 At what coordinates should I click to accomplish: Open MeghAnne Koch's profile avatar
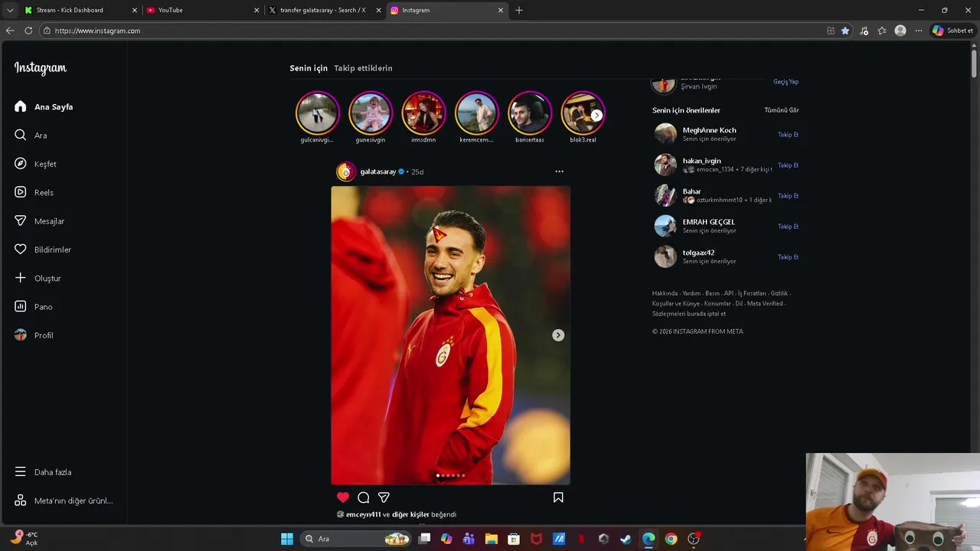(x=665, y=134)
